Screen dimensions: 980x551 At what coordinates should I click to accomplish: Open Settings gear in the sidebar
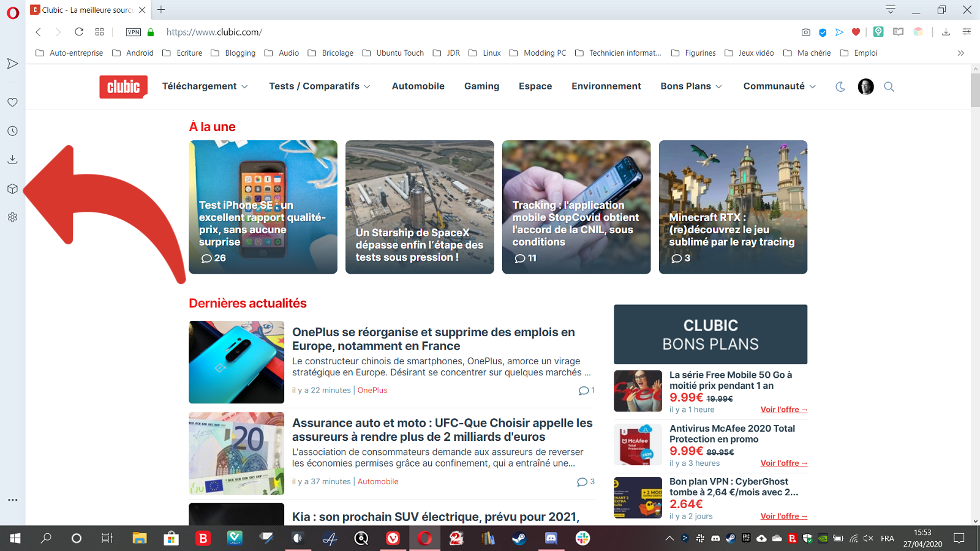(12, 217)
